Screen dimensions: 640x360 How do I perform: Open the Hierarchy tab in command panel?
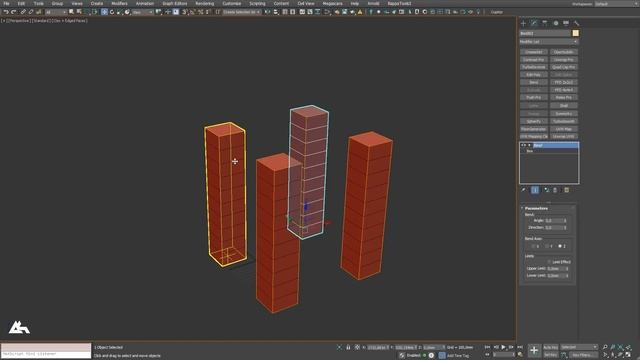tap(544, 23)
